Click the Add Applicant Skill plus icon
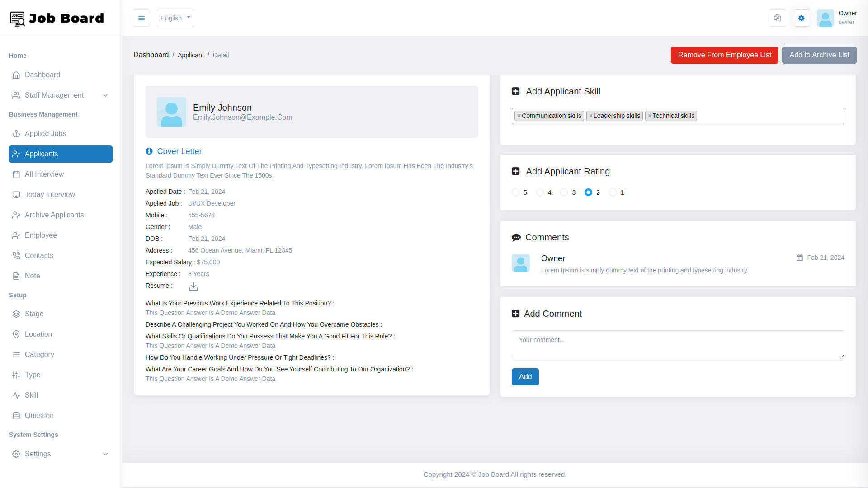 point(516,91)
